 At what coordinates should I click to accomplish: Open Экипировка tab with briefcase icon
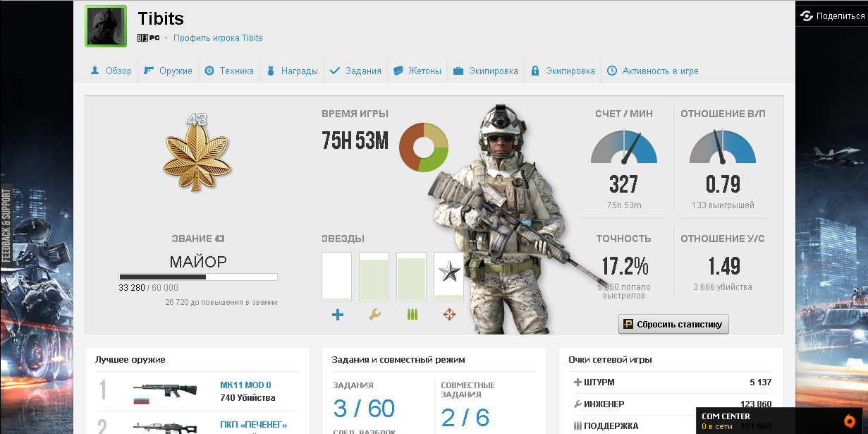click(x=485, y=71)
